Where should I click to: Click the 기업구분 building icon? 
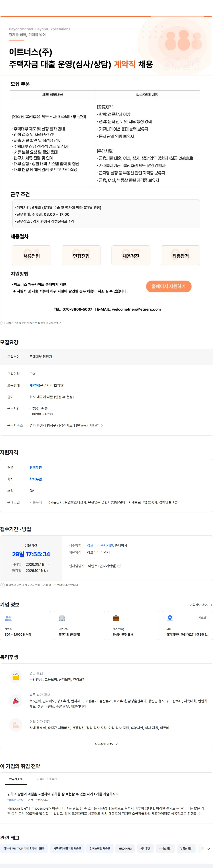(62, 618)
